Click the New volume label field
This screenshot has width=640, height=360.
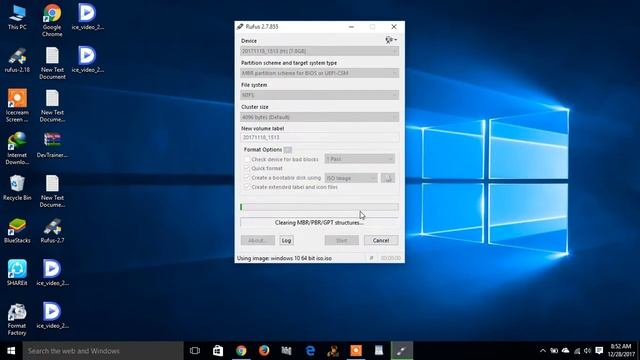tap(320, 138)
